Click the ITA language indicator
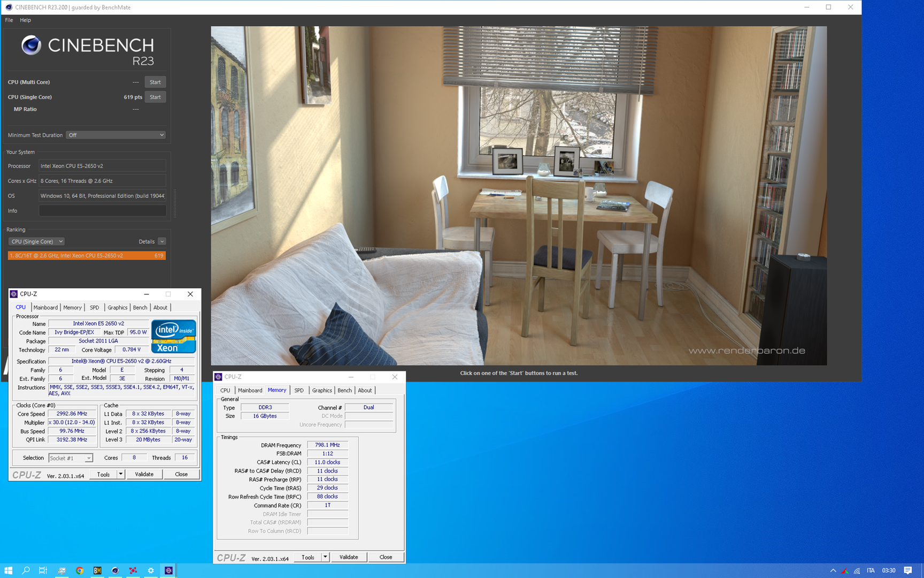 pyautogui.click(x=871, y=571)
